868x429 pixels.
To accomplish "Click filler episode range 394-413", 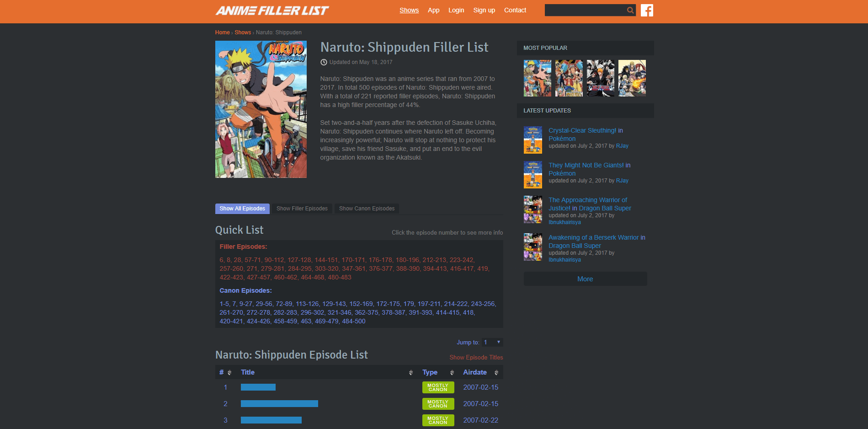I will (x=435, y=268).
